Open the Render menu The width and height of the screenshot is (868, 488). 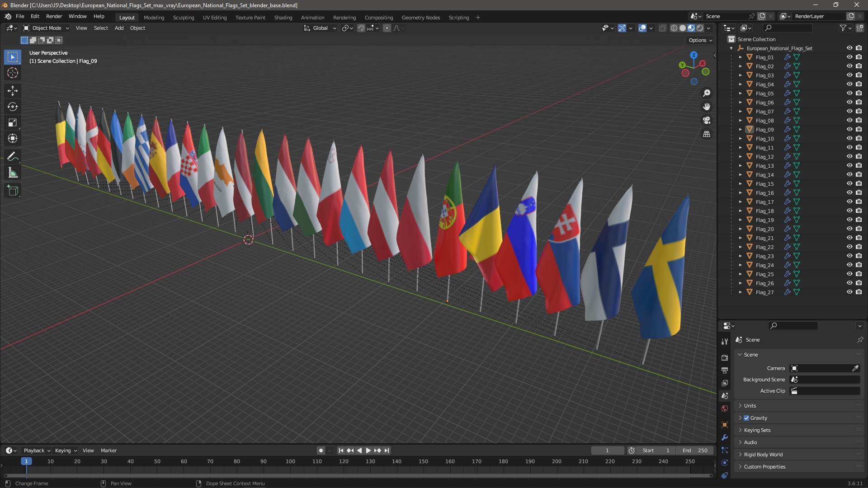tap(54, 16)
